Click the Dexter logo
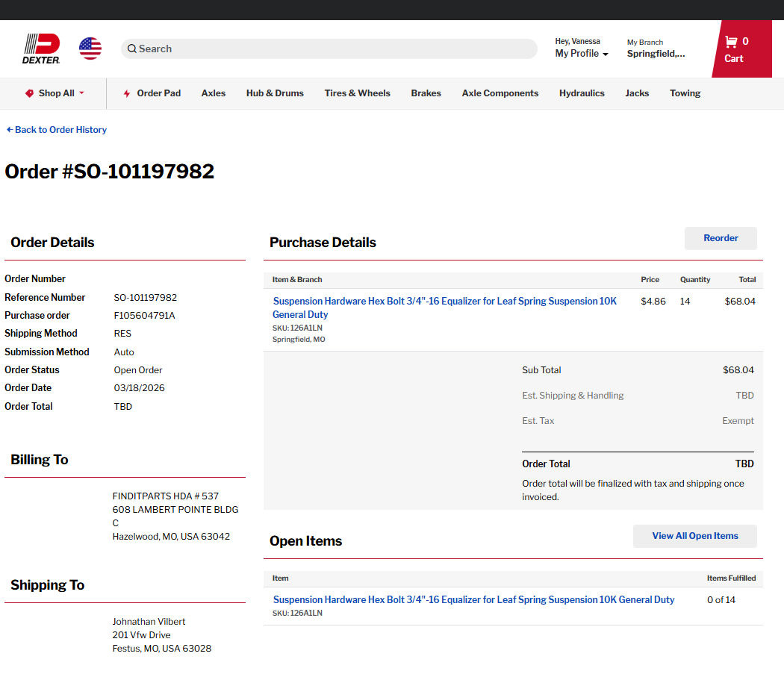This screenshot has height=677, width=784. pos(41,49)
